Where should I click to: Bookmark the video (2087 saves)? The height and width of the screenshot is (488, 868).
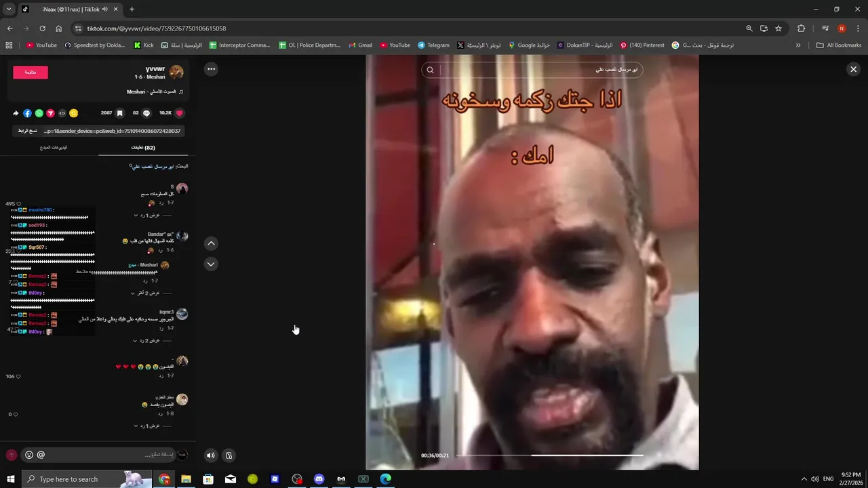tap(119, 113)
